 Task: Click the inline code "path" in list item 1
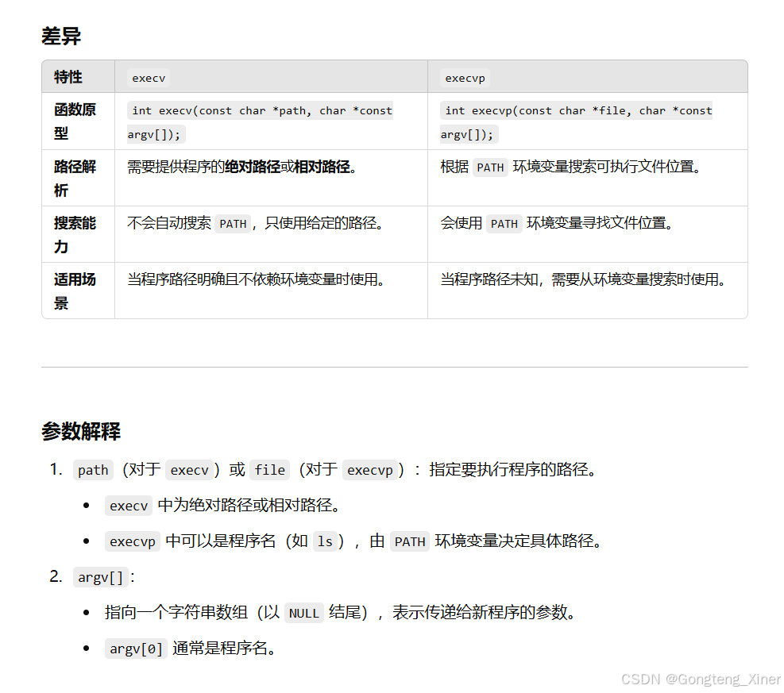point(93,470)
